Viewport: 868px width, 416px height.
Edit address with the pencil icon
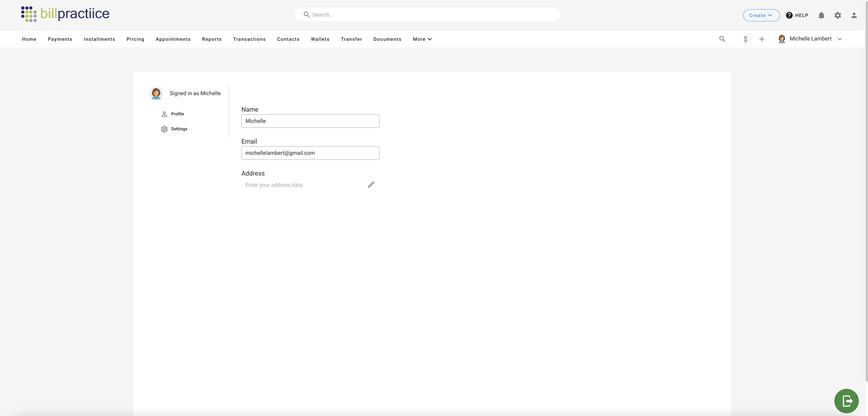[x=371, y=185]
